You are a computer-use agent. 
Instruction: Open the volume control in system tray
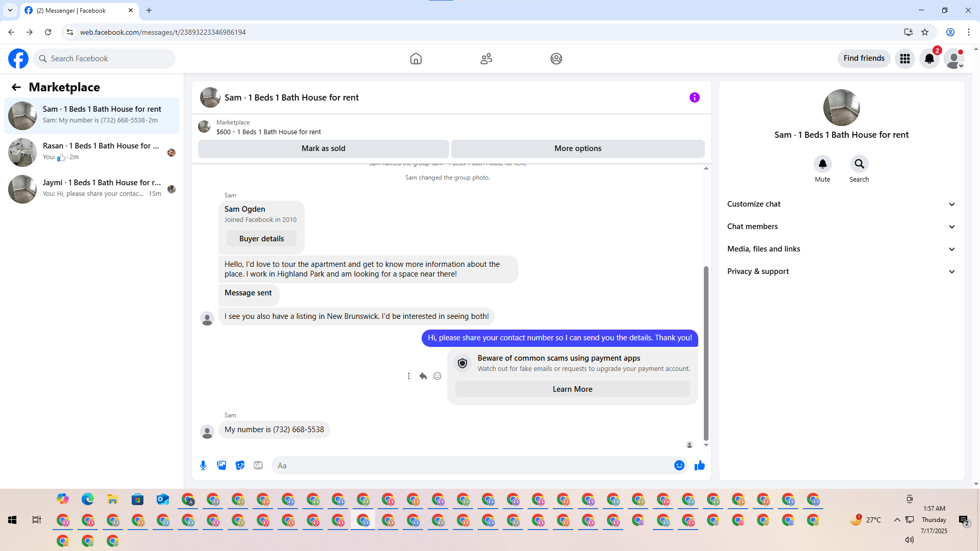click(910, 540)
